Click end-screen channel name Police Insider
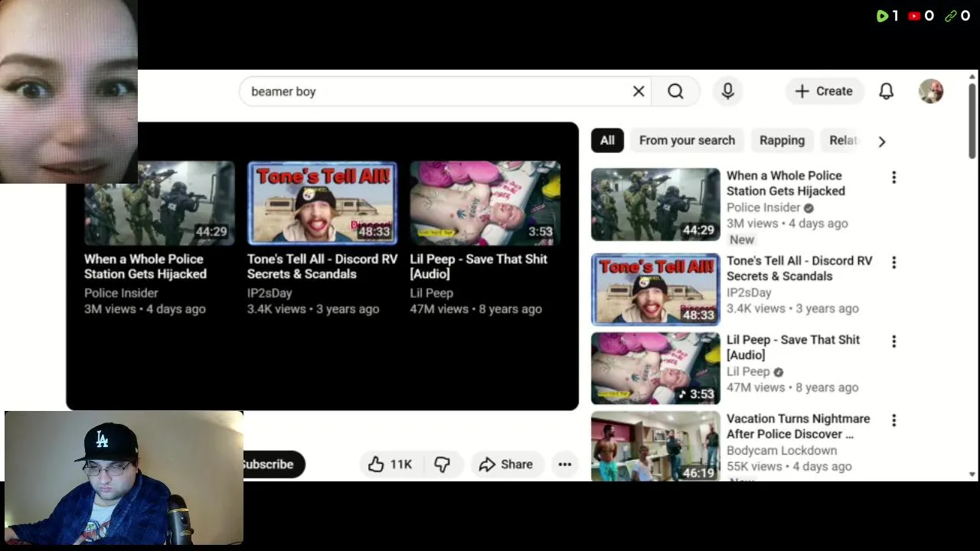Image resolution: width=980 pixels, height=551 pixels. (121, 293)
